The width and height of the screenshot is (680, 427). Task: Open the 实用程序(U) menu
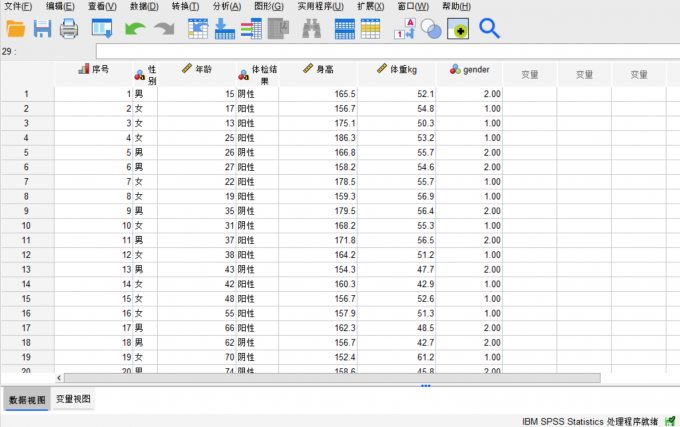pyautogui.click(x=320, y=7)
